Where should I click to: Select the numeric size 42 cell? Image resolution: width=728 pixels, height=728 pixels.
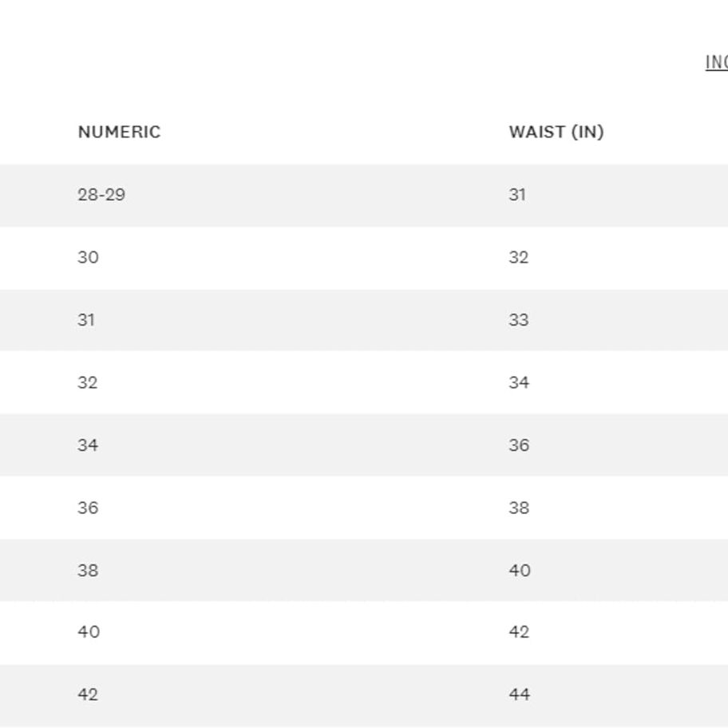click(88, 695)
